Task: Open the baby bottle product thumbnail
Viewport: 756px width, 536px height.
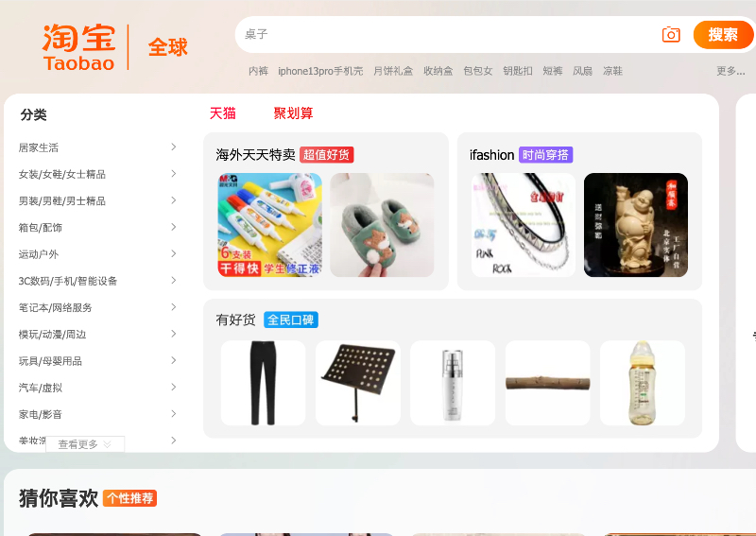Action: 643,383
